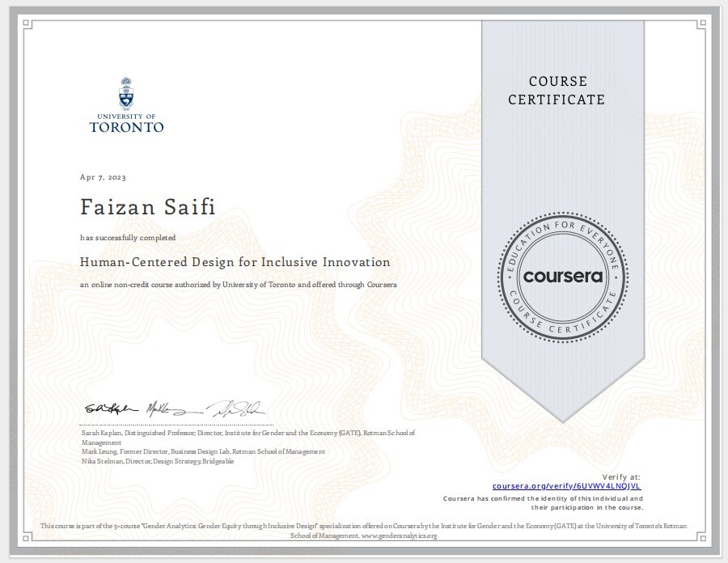Select the "UNIVERSITY OF TORONTO" wordmark text

126,124
